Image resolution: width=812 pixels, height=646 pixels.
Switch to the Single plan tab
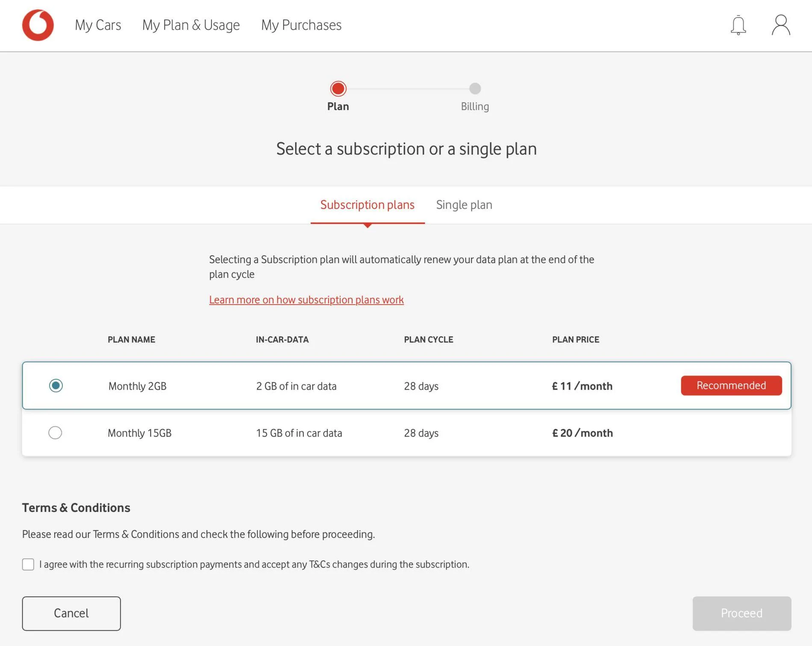[464, 205]
